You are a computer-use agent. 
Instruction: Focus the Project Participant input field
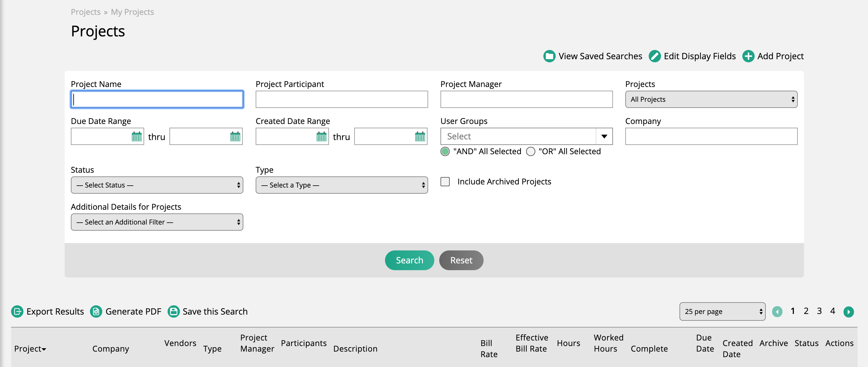tap(342, 99)
